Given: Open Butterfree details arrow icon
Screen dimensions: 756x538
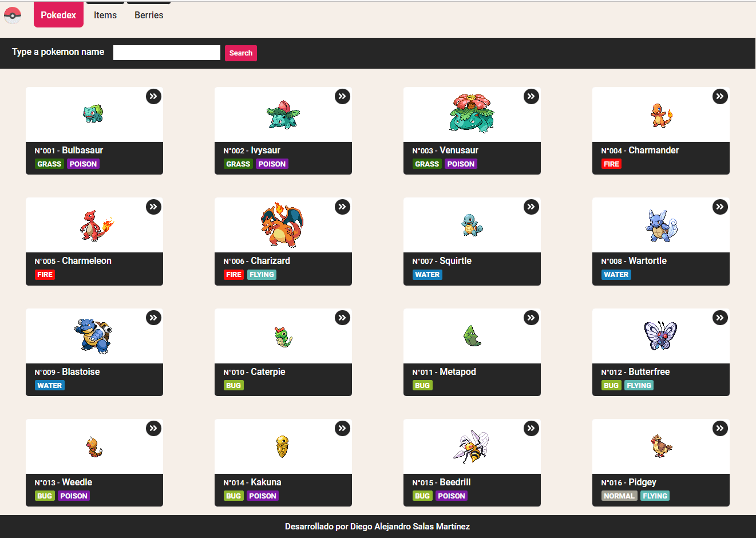Looking at the screenshot, I should [x=720, y=318].
